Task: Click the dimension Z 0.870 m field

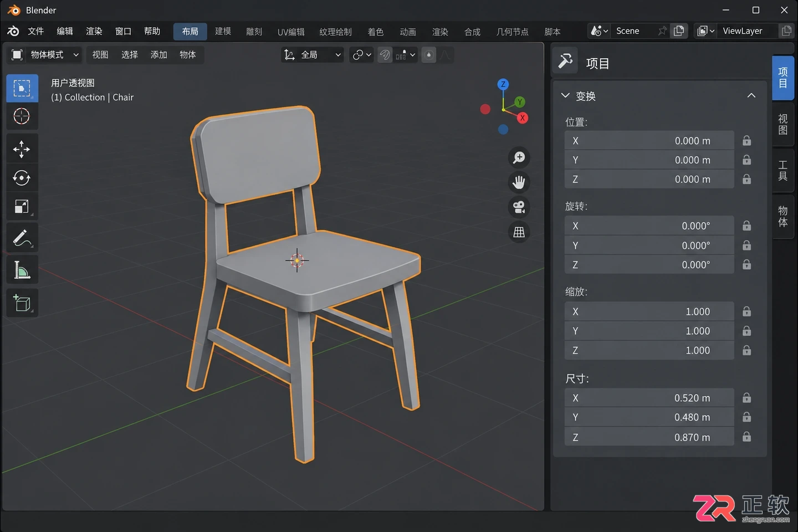Action: tap(649, 437)
